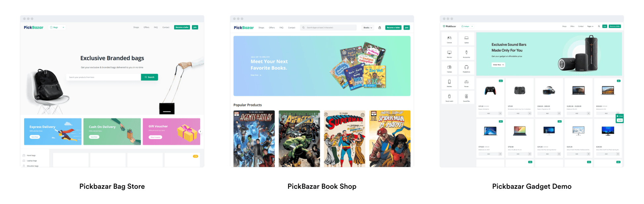The width and height of the screenshot is (644, 204).
Task: Expand the Gadget category dropdown
Action: click(467, 26)
